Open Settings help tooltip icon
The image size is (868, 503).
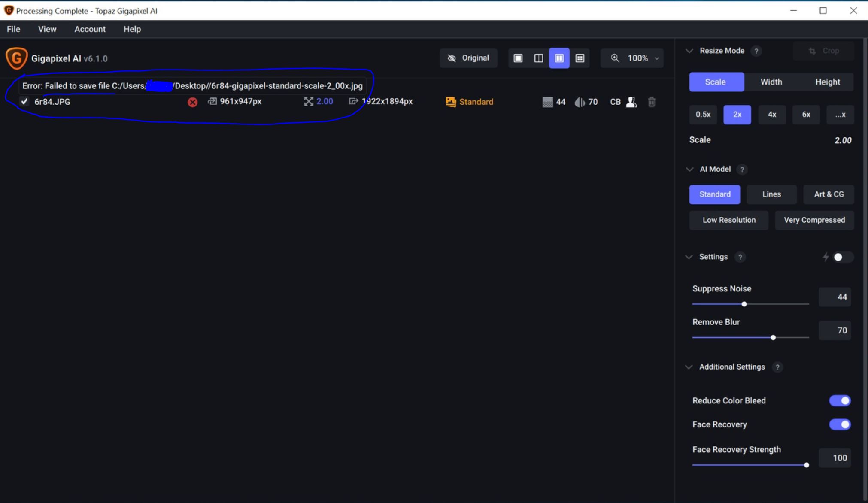[x=740, y=257]
